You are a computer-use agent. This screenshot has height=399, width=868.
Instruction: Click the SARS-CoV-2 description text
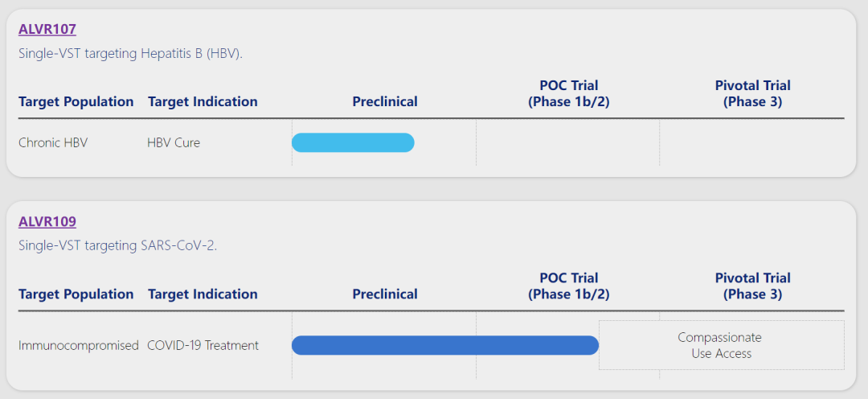pos(117,245)
